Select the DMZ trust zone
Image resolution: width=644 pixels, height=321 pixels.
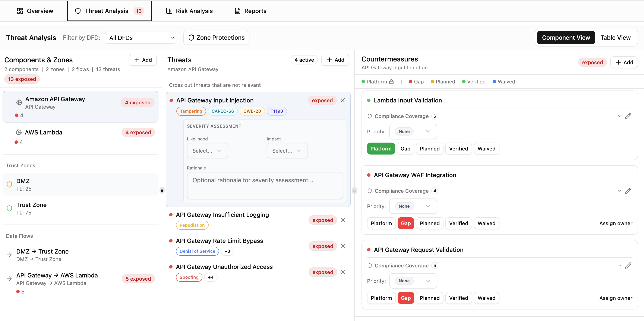(x=80, y=184)
